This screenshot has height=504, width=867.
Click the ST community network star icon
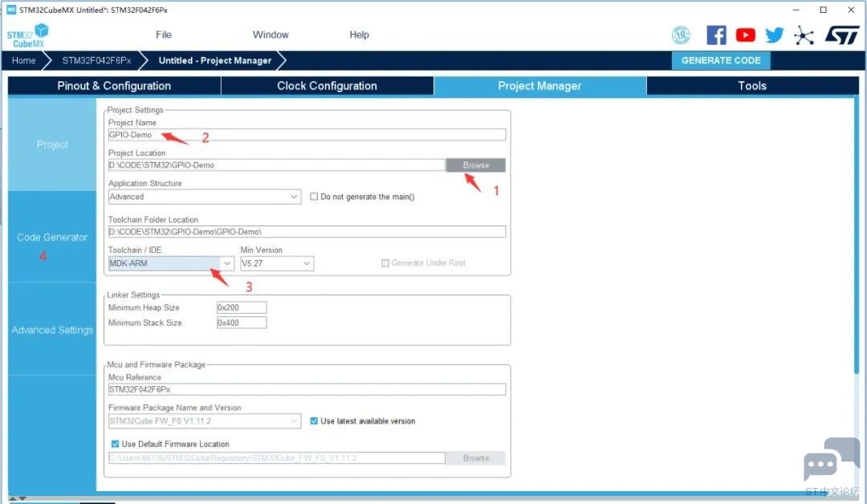coord(804,36)
